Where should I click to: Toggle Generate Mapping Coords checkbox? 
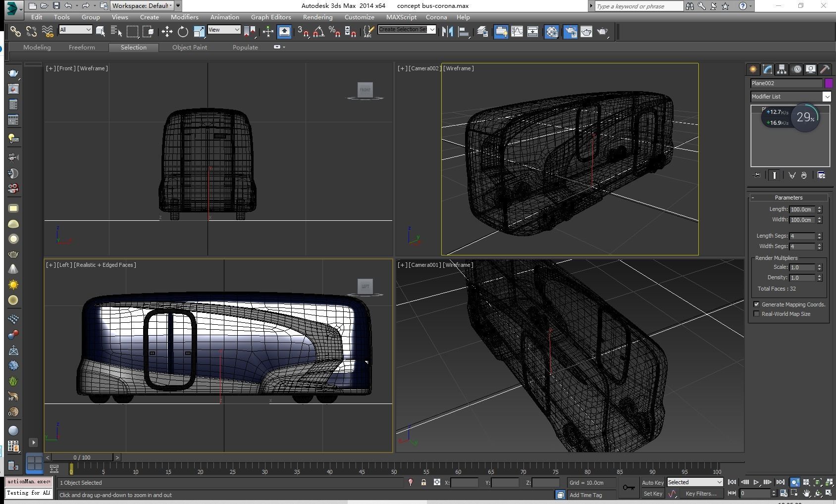[756, 304]
